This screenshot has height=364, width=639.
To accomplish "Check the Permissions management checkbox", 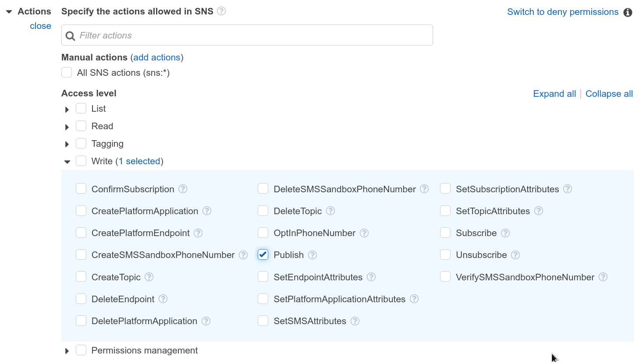I will pos(81,350).
